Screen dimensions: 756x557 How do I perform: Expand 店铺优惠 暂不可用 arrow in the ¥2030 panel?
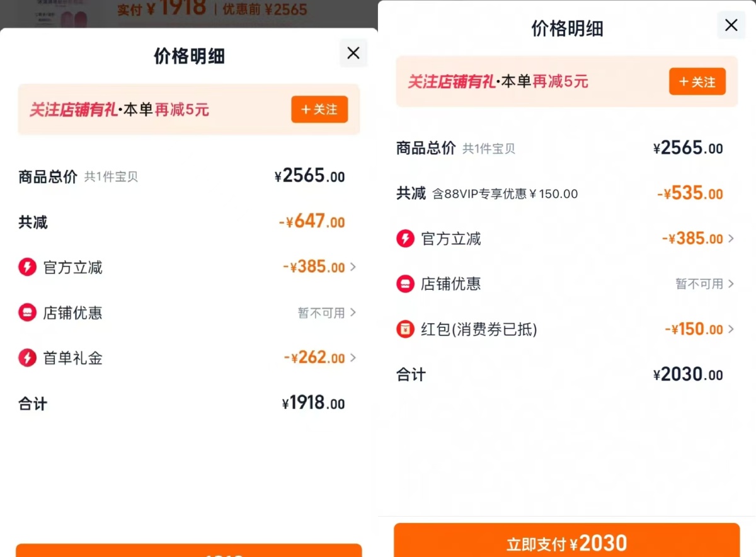[x=731, y=284]
